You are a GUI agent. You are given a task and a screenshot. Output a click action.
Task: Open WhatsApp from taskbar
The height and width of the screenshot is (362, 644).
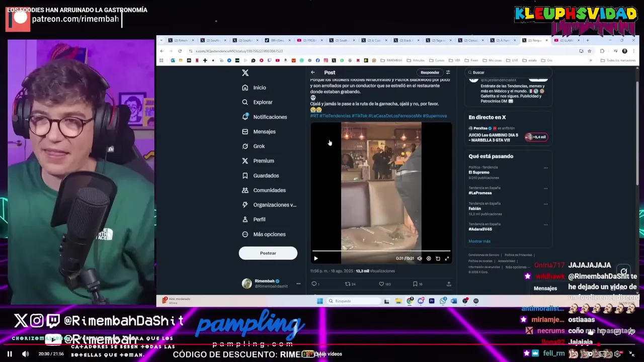(x=443, y=301)
